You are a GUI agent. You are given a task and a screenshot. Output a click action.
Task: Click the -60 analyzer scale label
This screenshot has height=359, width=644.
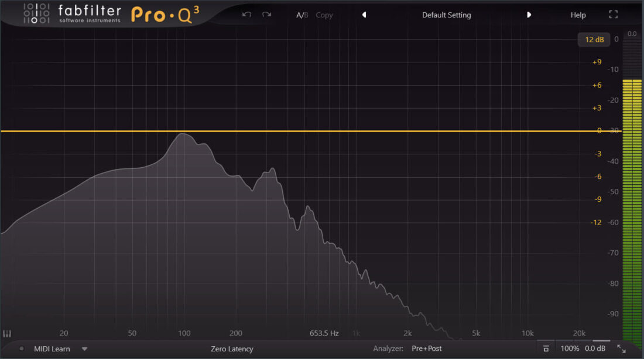[x=613, y=222]
